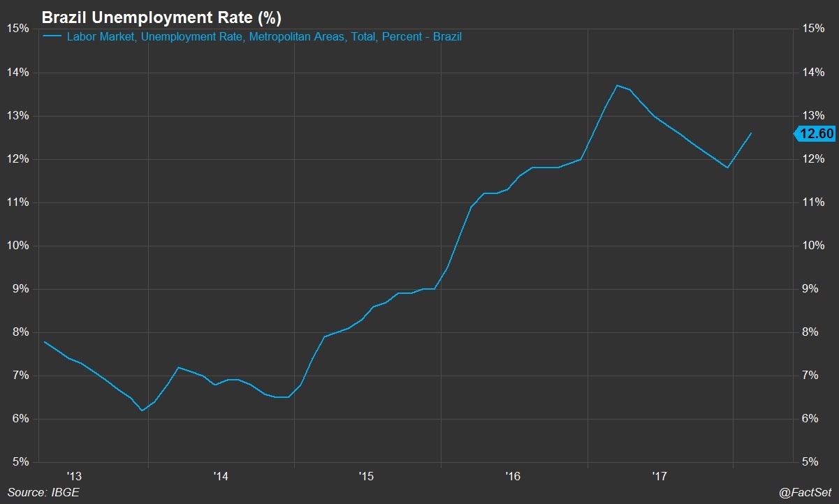Click the right axis 11% label
Viewport: 839px width, 504px height.
813,202
